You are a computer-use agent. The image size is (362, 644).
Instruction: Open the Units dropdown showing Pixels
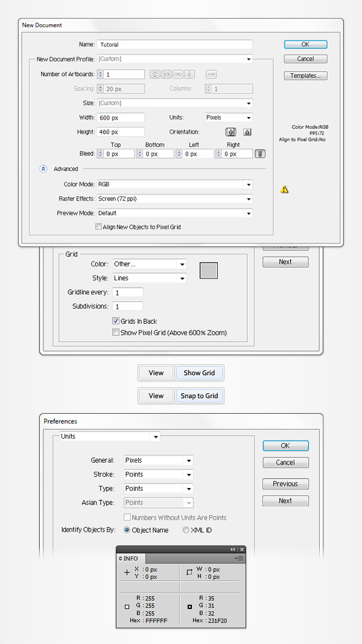click(229, 117)
